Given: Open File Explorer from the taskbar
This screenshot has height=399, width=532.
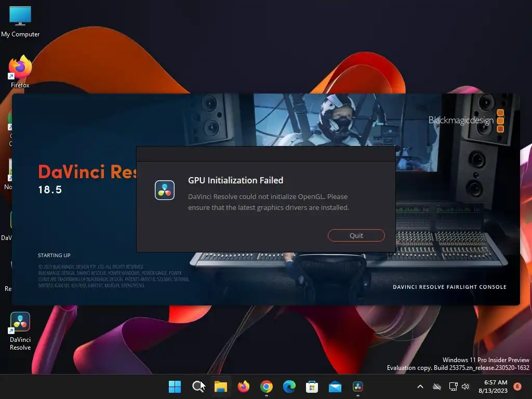Looking at the screenshot, I should pos(220,387).
